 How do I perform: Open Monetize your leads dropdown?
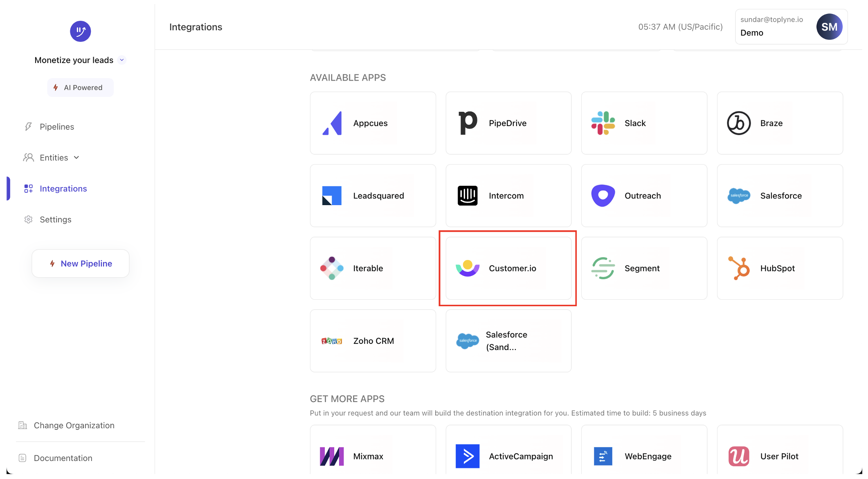[x=122, y=60]
